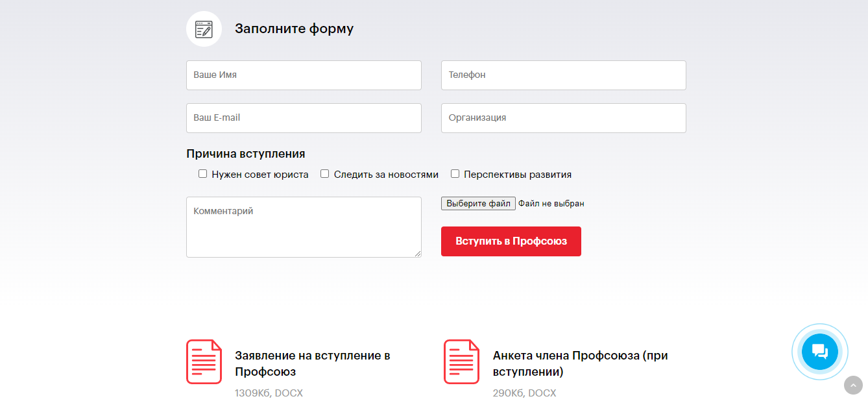This screenshot has width=868, height=403.
Task: Click the form icon beside 'Заполните форму'
Action: [x=204, y=29]
